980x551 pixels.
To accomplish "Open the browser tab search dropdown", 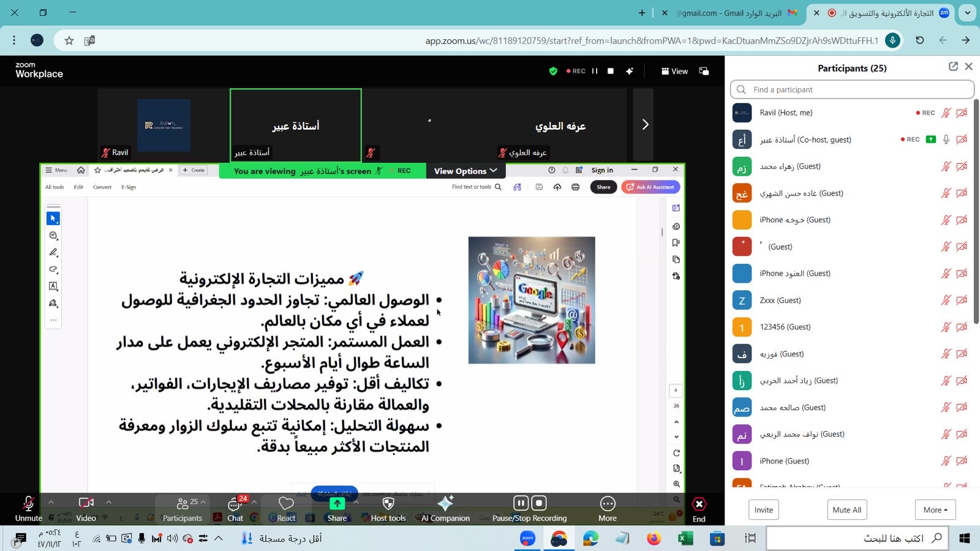I will point(967,13).
